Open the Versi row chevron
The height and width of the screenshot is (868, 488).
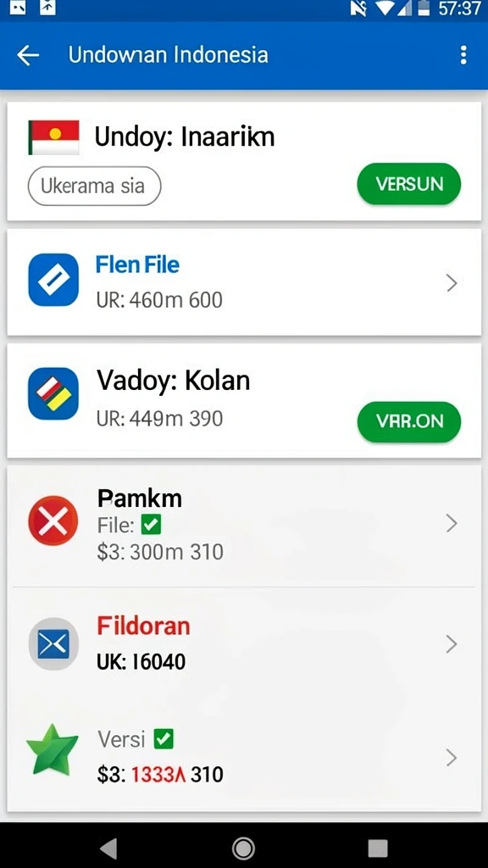click(452, 758)
